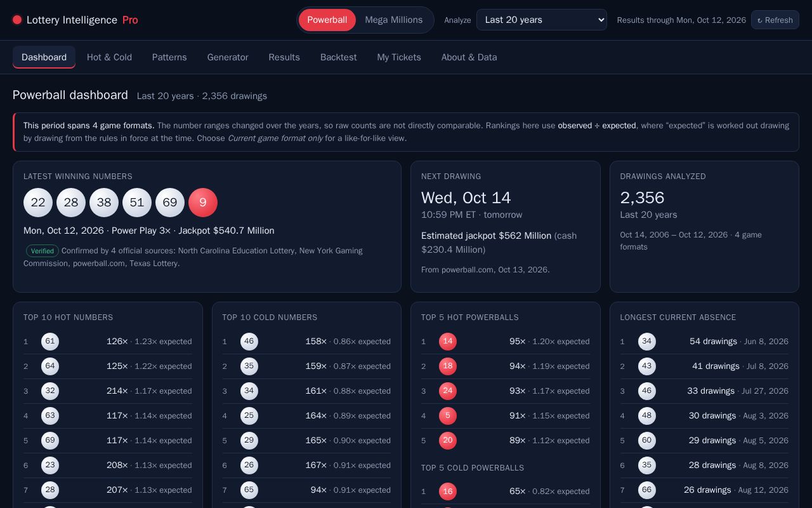Viewport: 812px width, 508px height.
Task: Click the italic "Current game format only" text
Action: [x=275, y=138]
